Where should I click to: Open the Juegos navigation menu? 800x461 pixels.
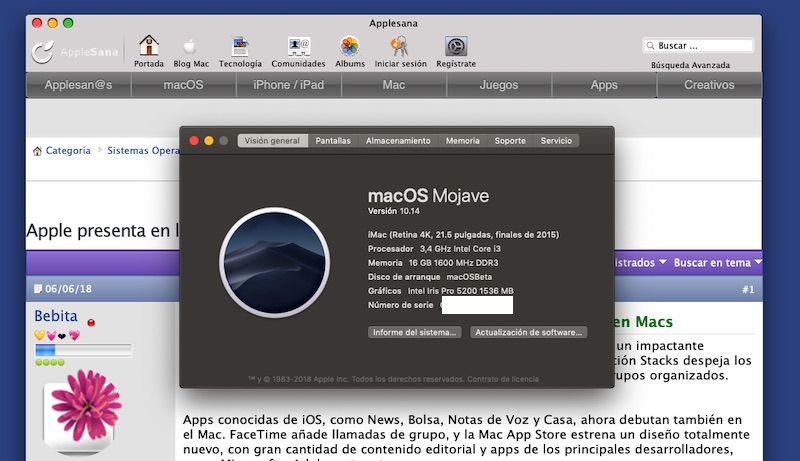pos(499,85)
